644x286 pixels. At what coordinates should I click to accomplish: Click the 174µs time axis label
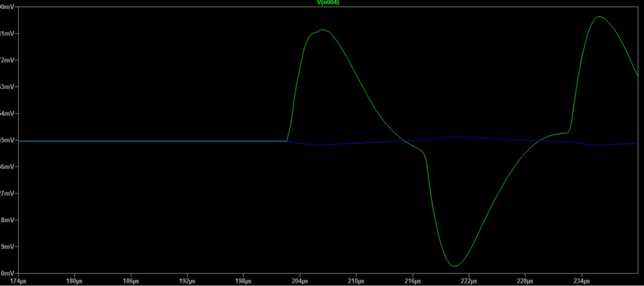(x=18, y=280)
